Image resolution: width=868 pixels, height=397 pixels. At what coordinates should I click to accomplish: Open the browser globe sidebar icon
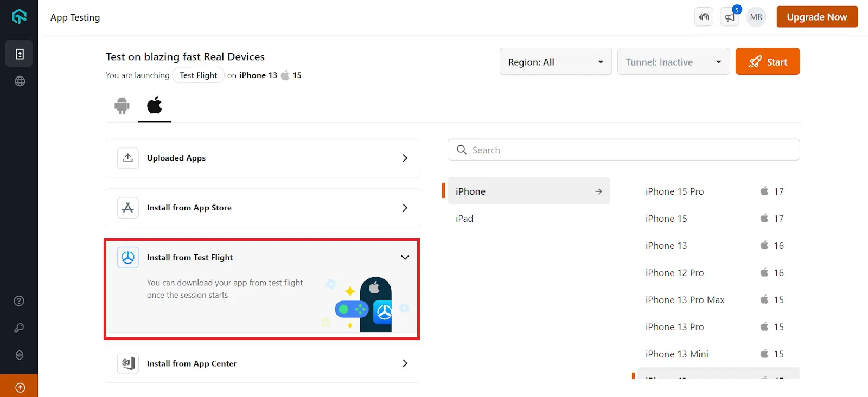click(20, 81)
